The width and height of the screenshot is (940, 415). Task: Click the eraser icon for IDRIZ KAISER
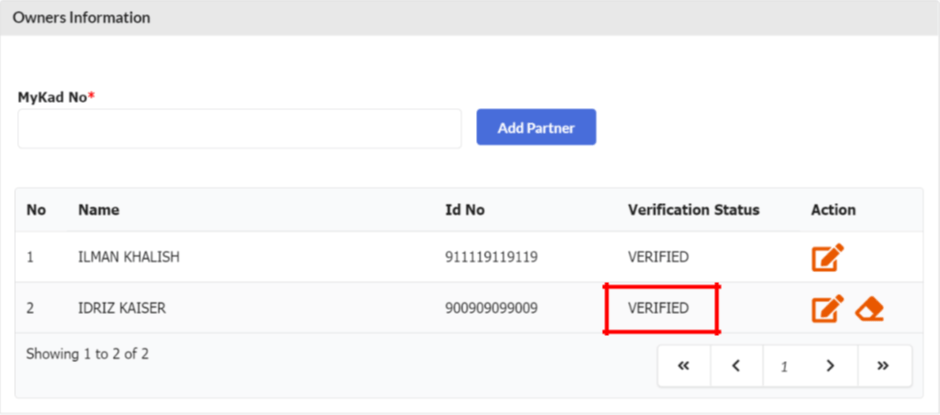(870, 309)
